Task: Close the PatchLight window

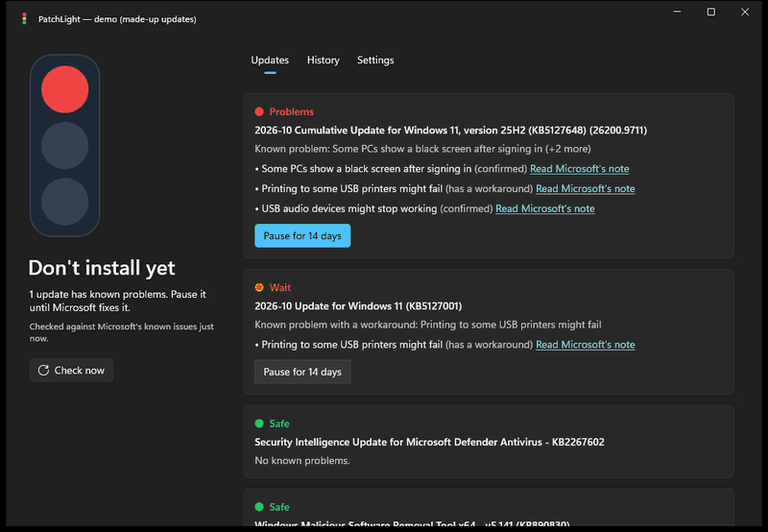Action: 745,12
